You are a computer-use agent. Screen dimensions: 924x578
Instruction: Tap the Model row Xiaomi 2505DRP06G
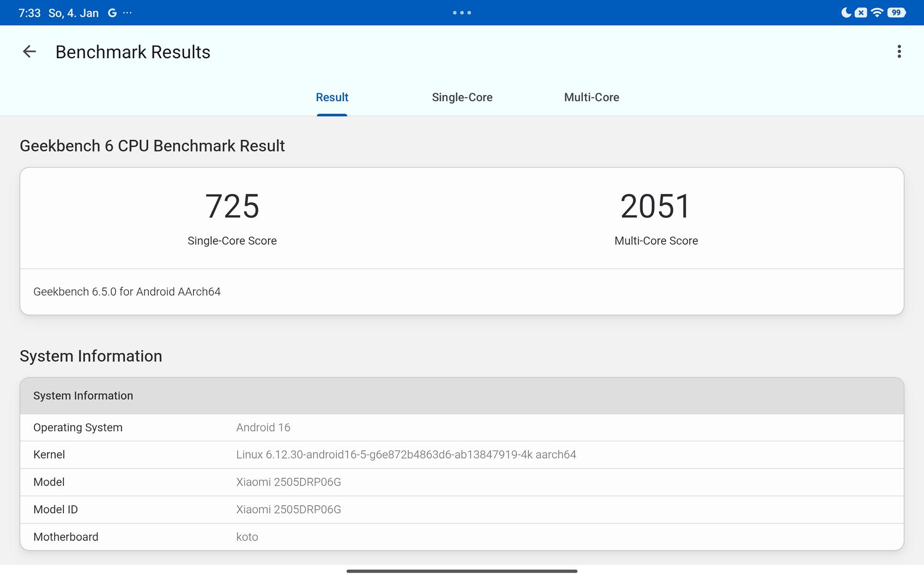pyautogui.click(x=288, y=482)
